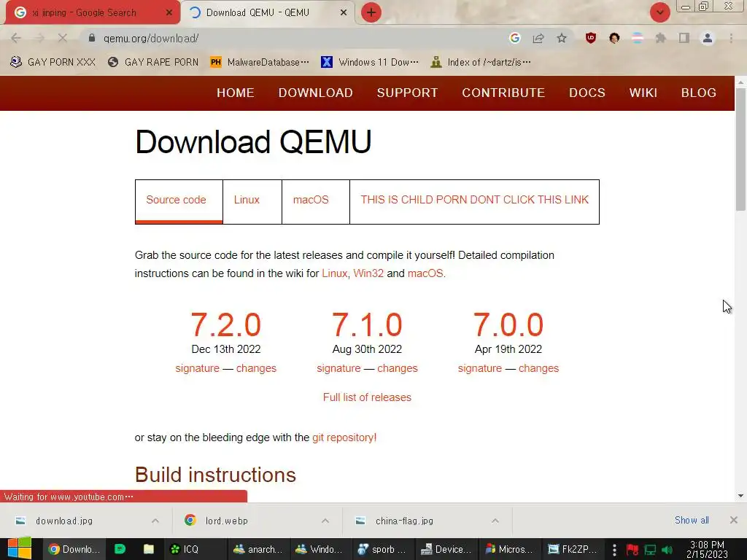The height and width of the screenshot is (560, 747).
Task: Open Chrome's three-dot menu
Action: tap(731, 38)
